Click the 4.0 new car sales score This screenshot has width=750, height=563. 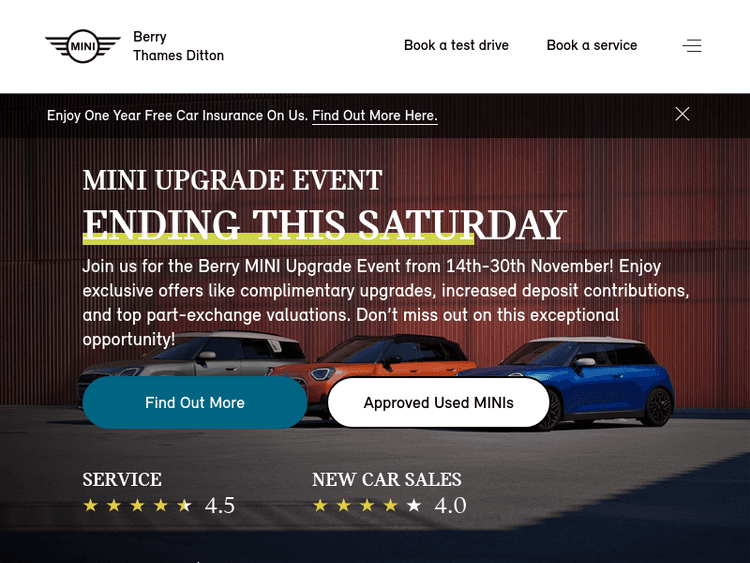[450, 506]
